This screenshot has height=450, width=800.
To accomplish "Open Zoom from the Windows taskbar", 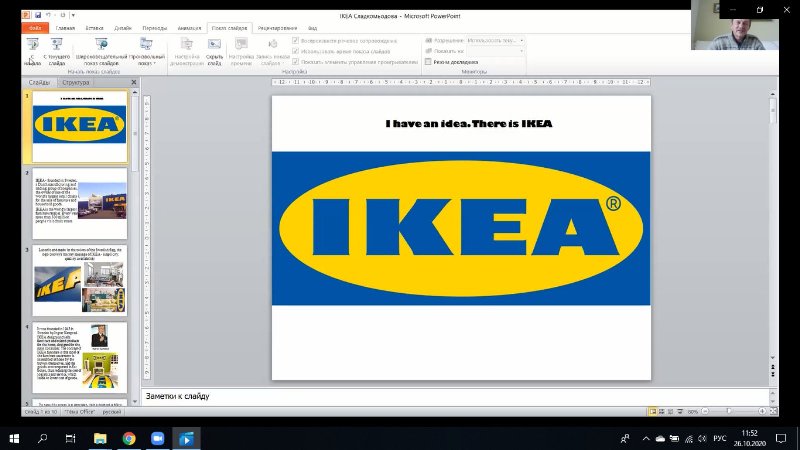I will [157, 438].
